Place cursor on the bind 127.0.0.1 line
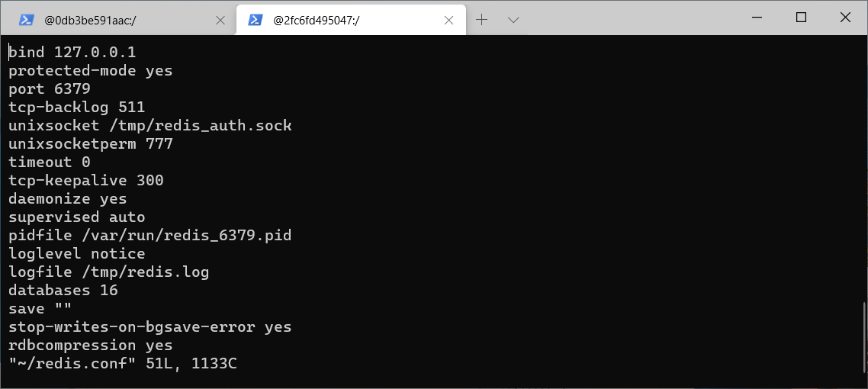Screen dimensions: 868x389 click(x=72, y=53)
